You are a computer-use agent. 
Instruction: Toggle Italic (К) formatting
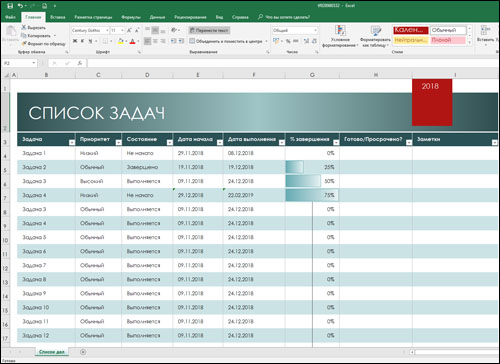[x=82, y=41]
